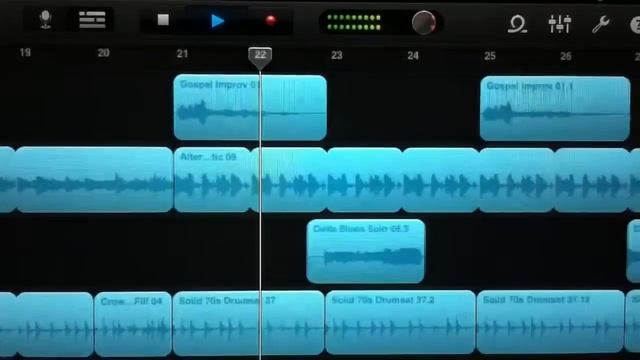This screenshot has height=360, width=640.
Task: Jump to bar 19 on the ruler
Action: click(25, 52)
